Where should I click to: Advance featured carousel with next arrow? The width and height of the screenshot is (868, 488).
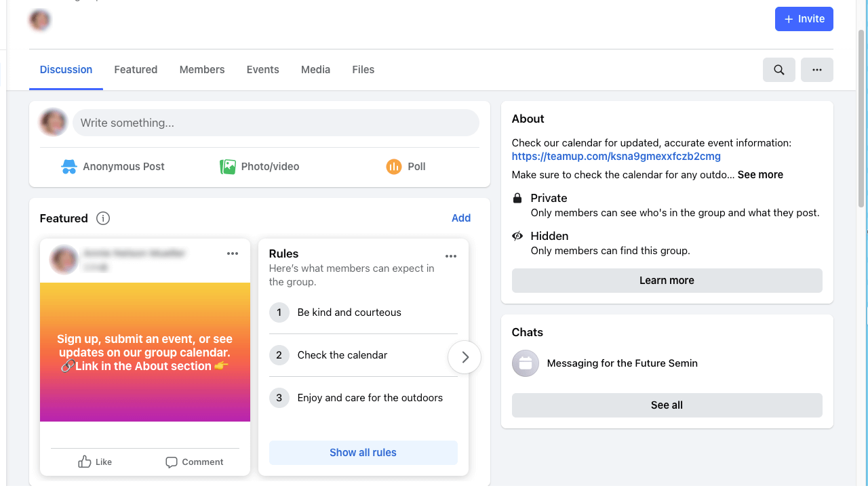point(465,357)
